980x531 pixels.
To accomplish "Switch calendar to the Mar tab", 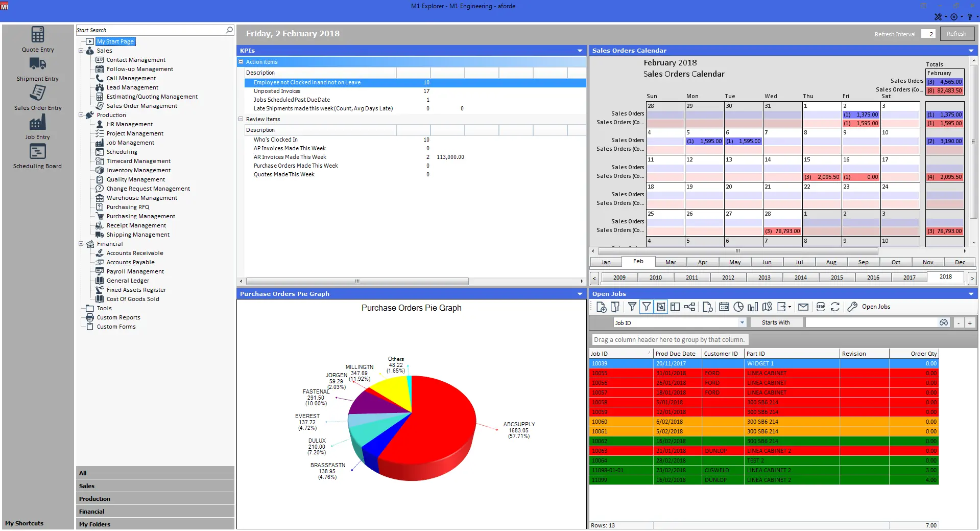I will tap(671, 262).
